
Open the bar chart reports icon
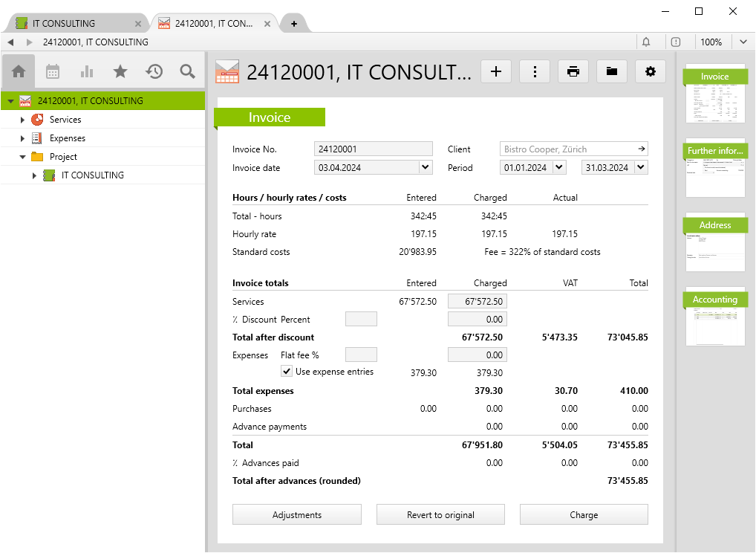(x=87, y=71)
